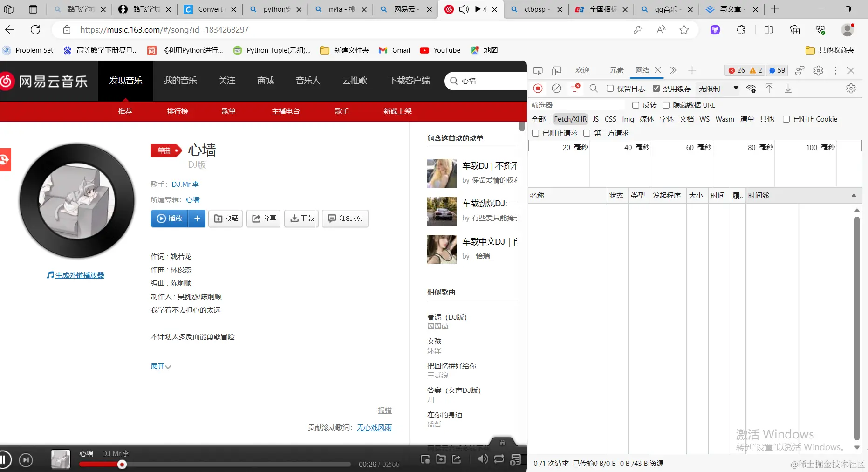Filter requests by CSS type

(x=610, y=119)
